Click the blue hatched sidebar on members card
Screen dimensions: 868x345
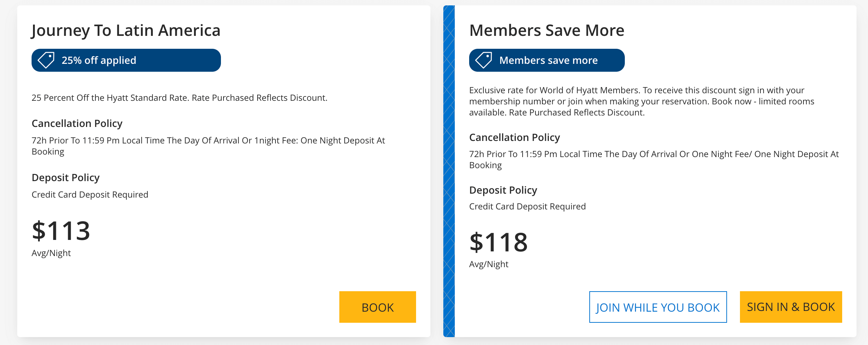coord(449,172)
